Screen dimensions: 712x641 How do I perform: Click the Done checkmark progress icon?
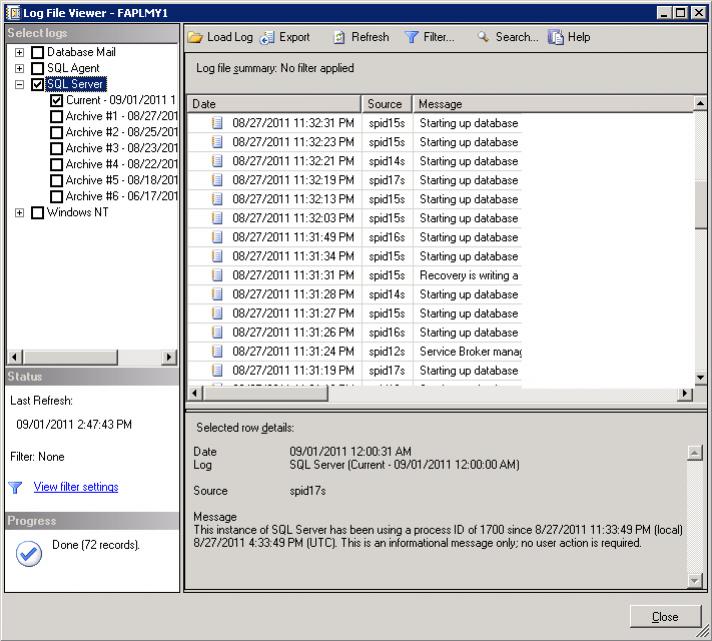coord(29,554)
